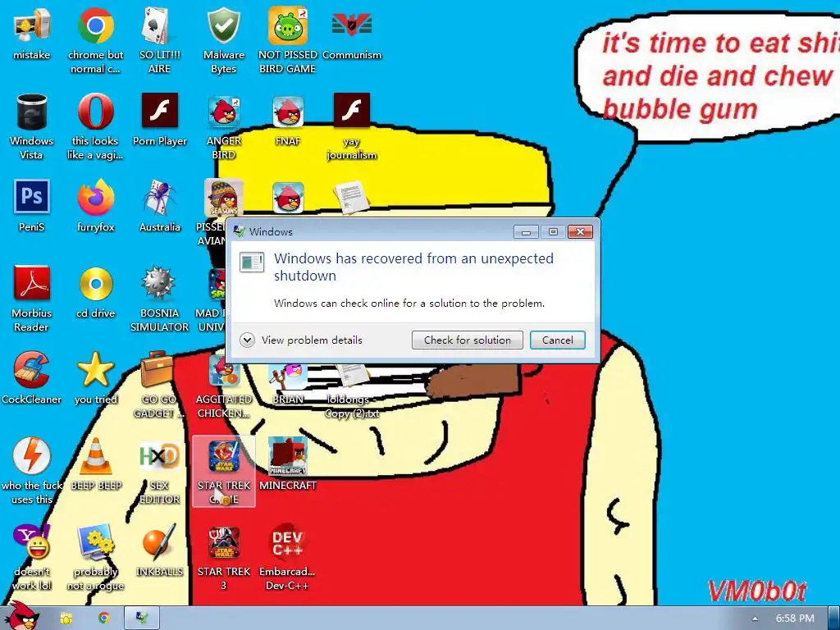Open the BRIAN slingshot bird icon
The image size is (840, 630).
click(288, 383)
